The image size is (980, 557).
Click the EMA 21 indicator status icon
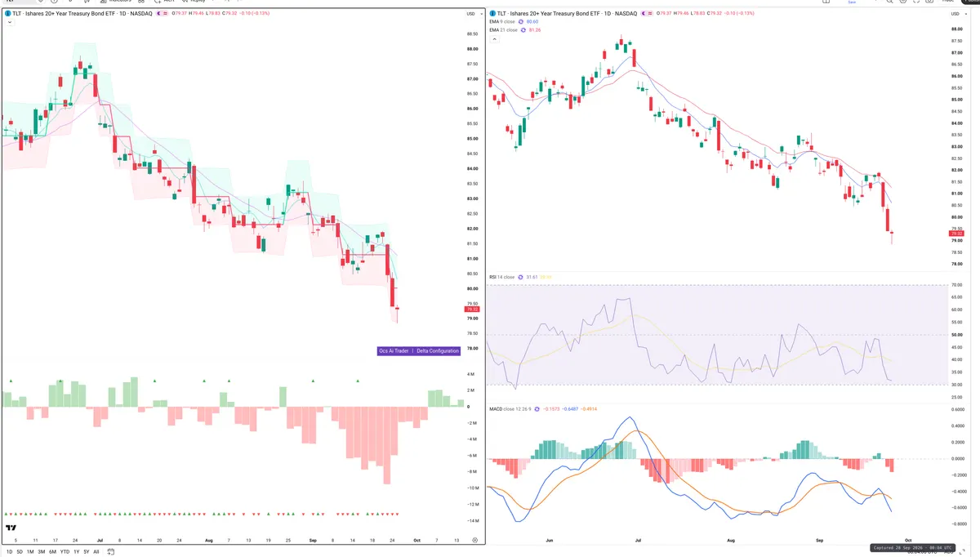click(x=523, y=30)
